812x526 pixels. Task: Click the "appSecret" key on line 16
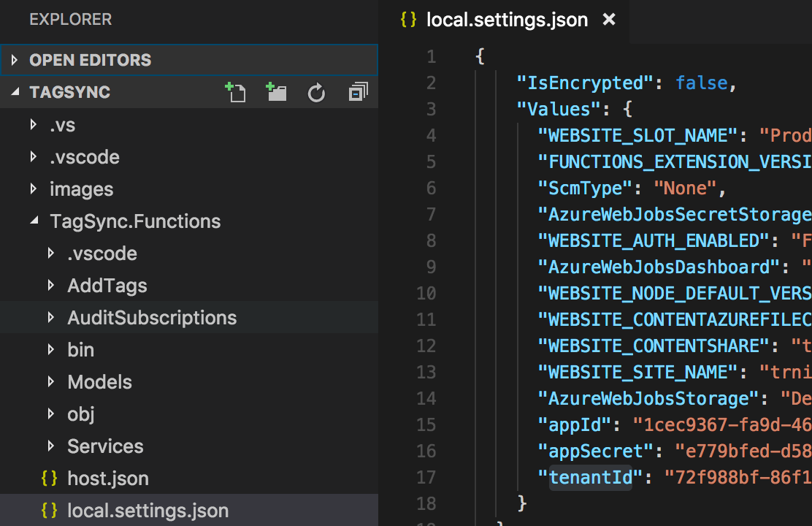tap(596, 451)
